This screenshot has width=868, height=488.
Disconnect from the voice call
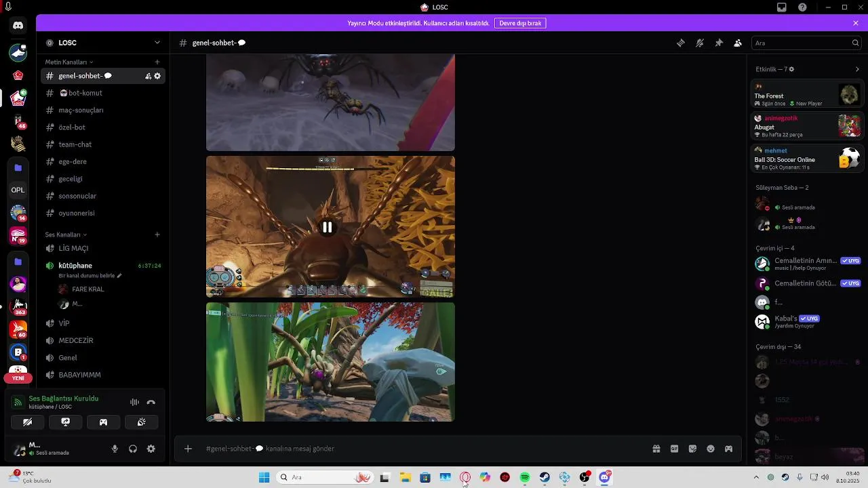pyautogui.click(x=151, y=403)
